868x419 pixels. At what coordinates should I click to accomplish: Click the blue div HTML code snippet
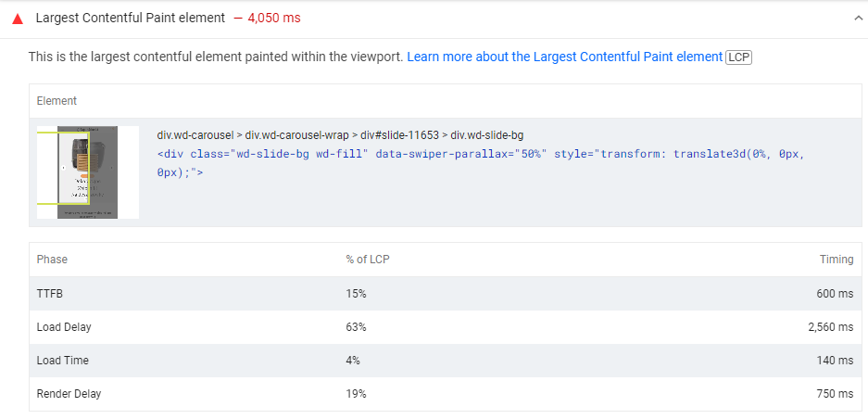coord(480,163)
